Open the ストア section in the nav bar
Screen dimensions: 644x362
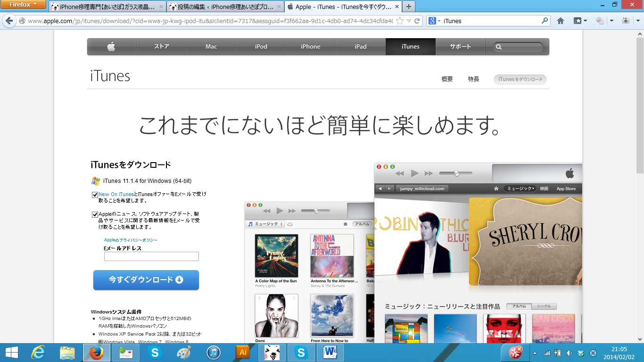162,47
